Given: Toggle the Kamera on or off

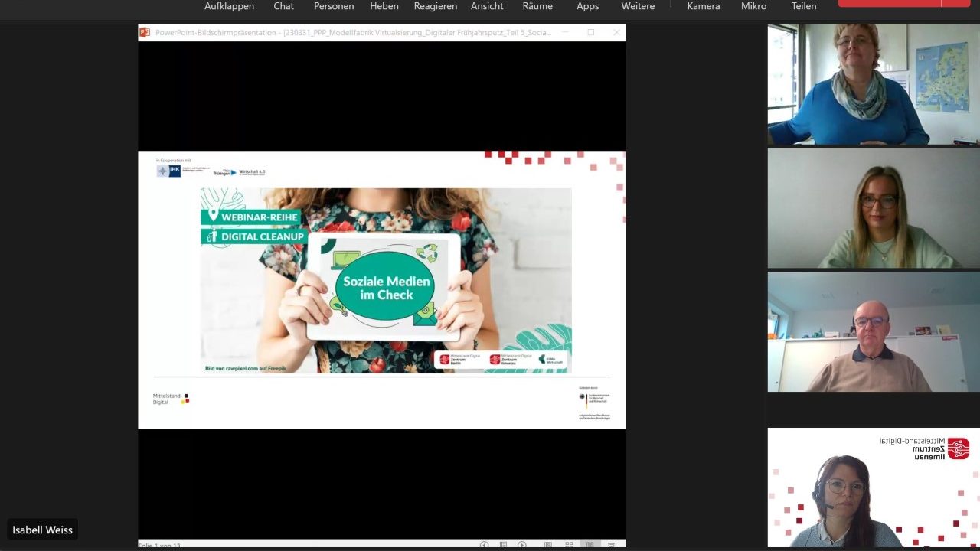Looking at the screenshot, I should point(703,6).
